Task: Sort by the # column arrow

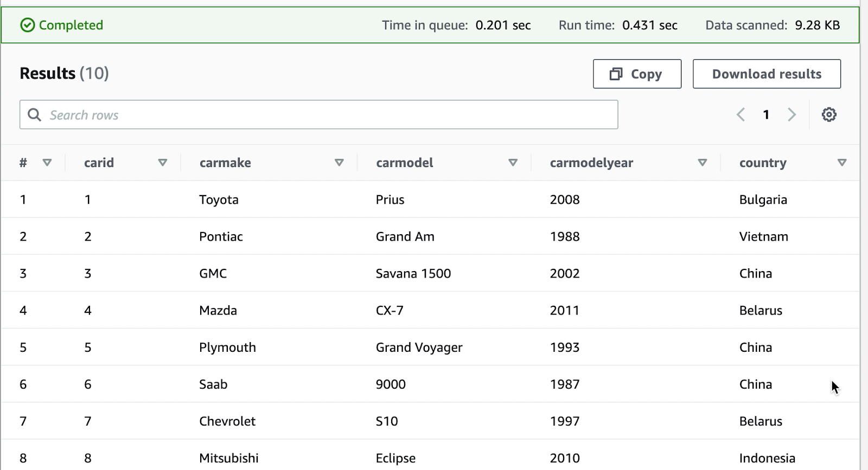Action: tap(47, 163)
